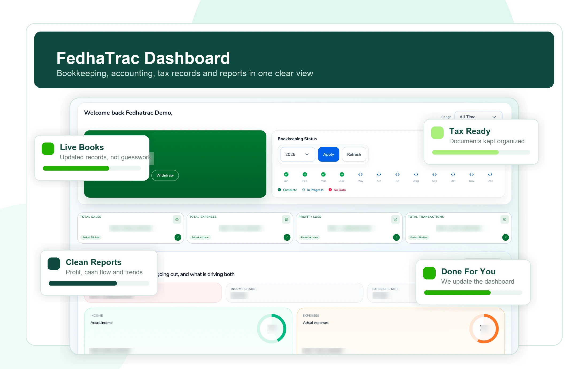Screen dimensions: 588x369
Task: Click the FedhaTrac Dashboard title
Action: pyautogui.click(x=143, y=58)
